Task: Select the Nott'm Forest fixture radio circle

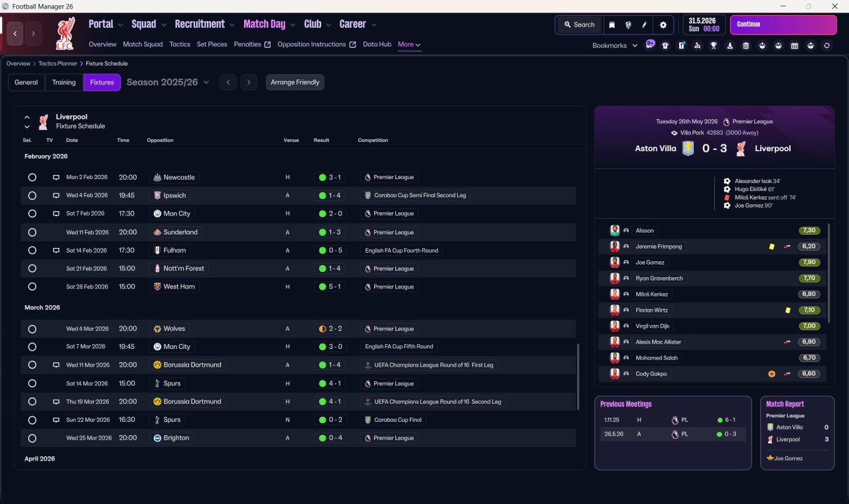Action: tap(32, 269)
